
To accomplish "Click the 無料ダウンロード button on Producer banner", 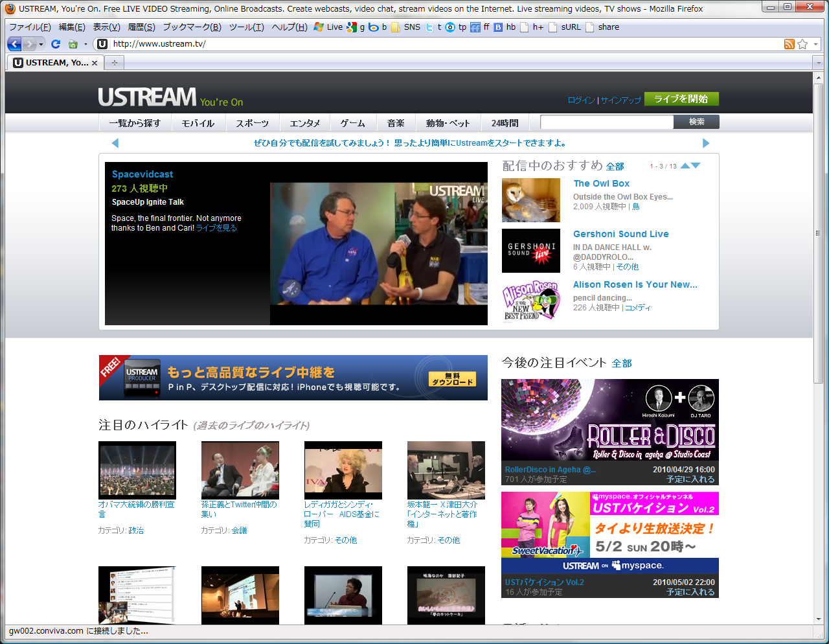I will 452,379.
